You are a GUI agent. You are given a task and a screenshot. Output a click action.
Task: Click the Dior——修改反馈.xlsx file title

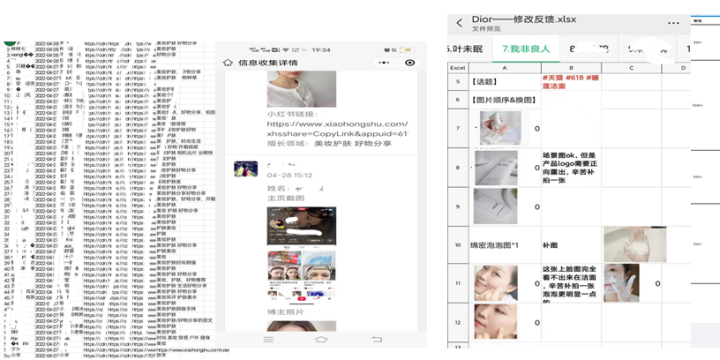pos(524,20)
